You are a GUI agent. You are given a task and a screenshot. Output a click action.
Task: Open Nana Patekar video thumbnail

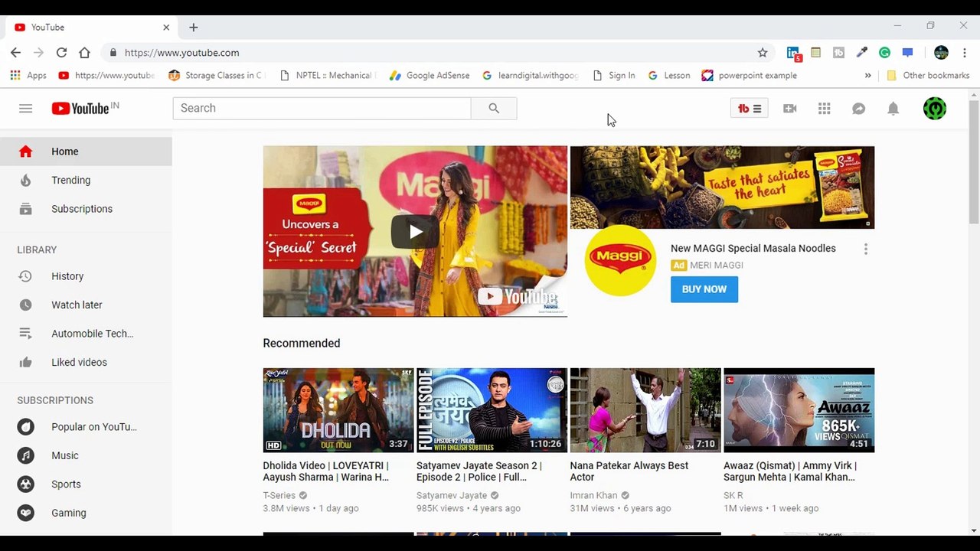pos(645,410)
